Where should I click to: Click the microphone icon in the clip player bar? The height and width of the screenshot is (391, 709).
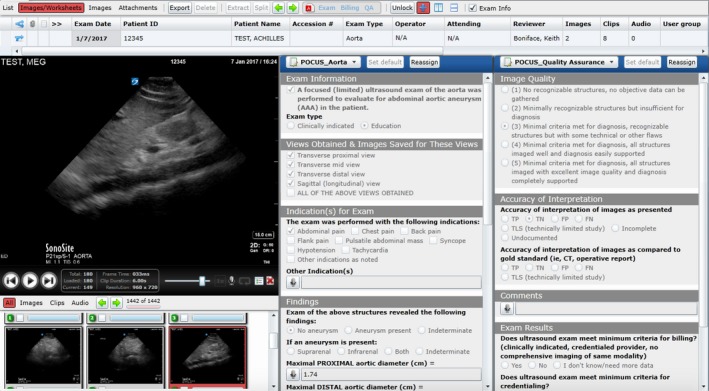[232, 281]
